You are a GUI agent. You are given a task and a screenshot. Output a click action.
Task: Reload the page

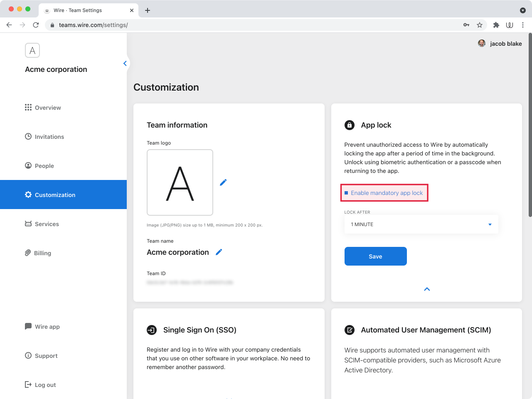pyautogui.click(x=36, y=25)
